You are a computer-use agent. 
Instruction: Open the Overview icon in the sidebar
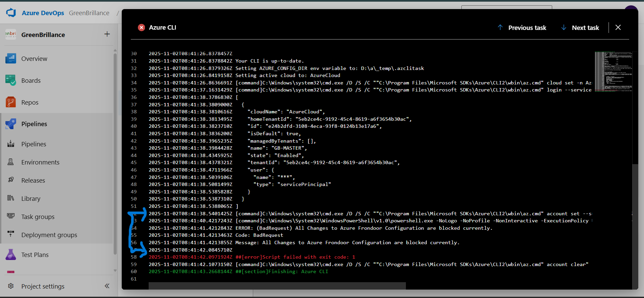point(11,59)
